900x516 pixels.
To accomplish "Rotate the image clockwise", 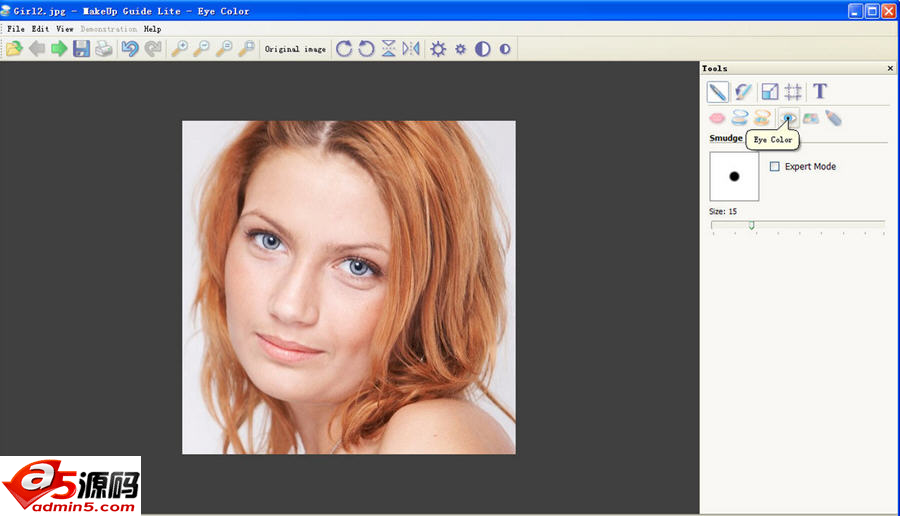I will 344,49.
